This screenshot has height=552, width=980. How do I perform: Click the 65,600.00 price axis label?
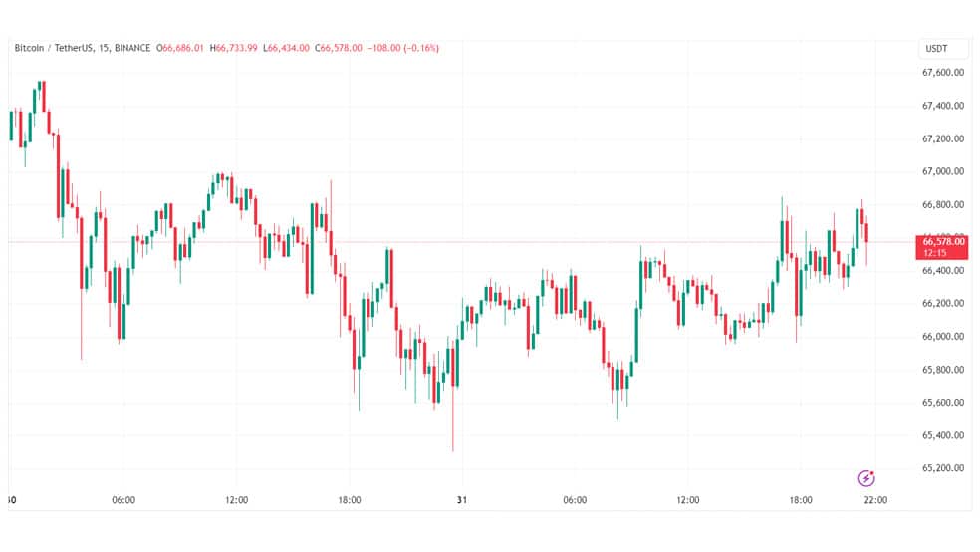pyautogui.click(x=942, y=402)
